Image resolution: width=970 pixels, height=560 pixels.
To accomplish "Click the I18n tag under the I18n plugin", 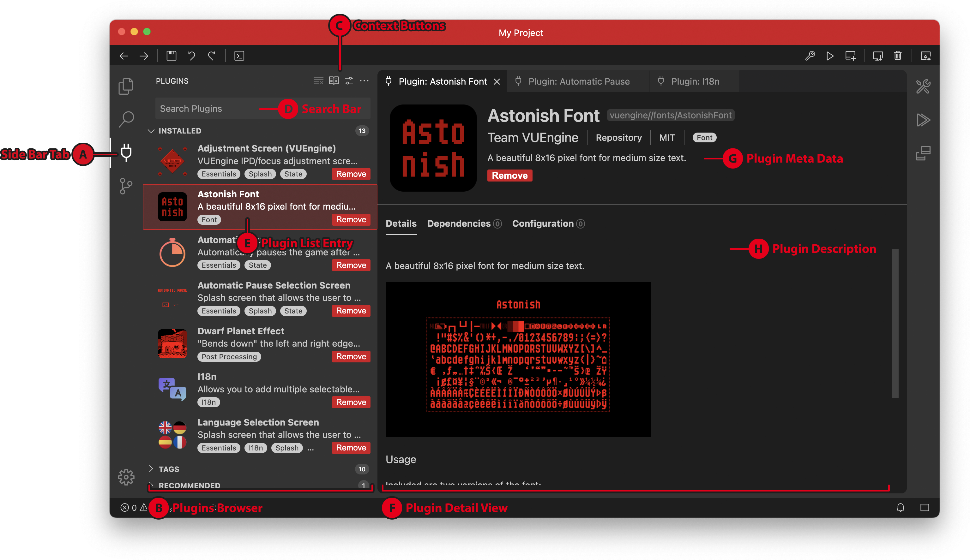I will (x=208, y=402).
